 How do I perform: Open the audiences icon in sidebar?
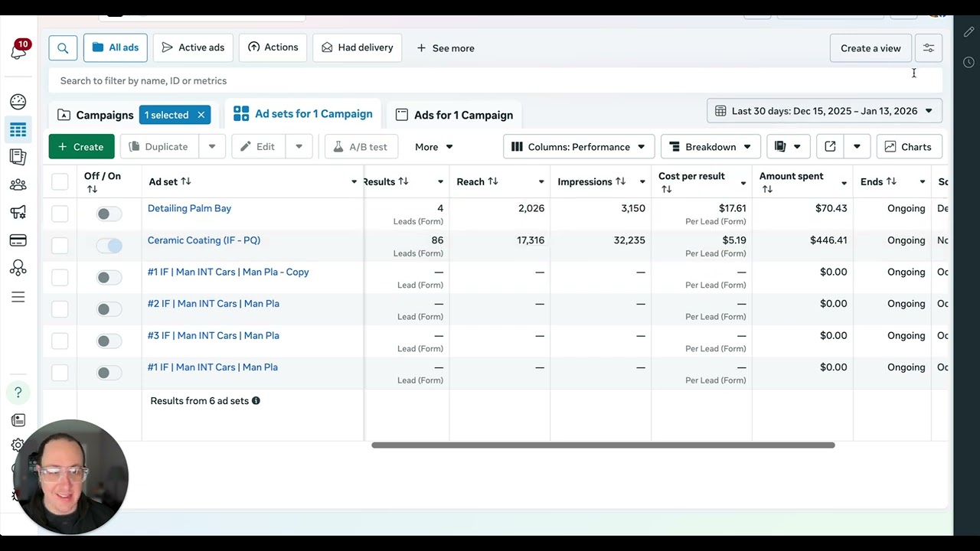coord(18,184)
